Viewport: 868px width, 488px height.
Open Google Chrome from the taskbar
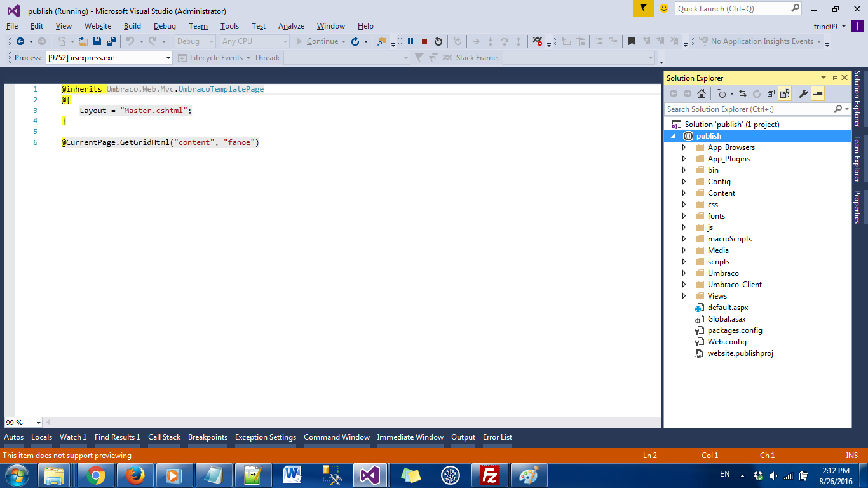coord(96,475)
